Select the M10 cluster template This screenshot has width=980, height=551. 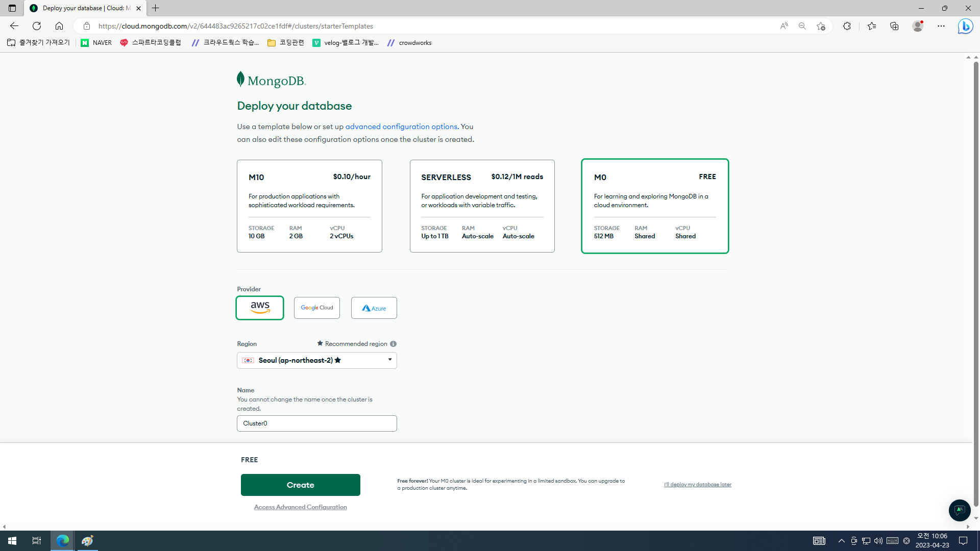[309, 206]
